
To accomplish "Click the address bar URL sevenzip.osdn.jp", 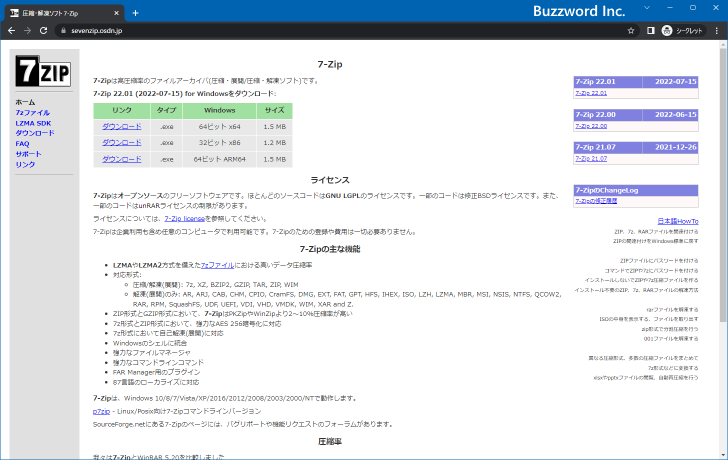I will point(97,31).
